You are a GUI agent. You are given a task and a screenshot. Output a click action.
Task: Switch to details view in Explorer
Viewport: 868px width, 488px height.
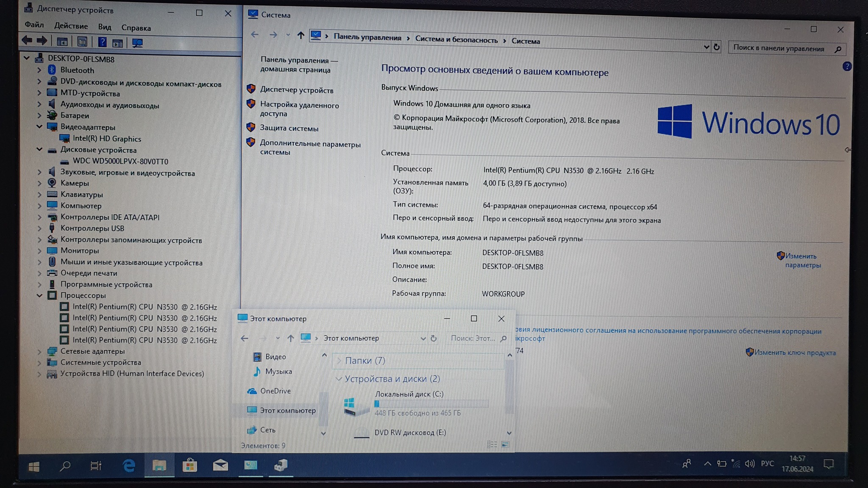pos(492,444)
